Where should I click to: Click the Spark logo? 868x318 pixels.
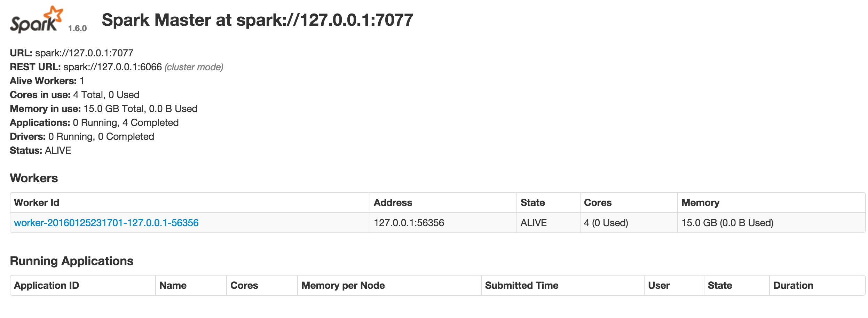click(x=36, y=20)
